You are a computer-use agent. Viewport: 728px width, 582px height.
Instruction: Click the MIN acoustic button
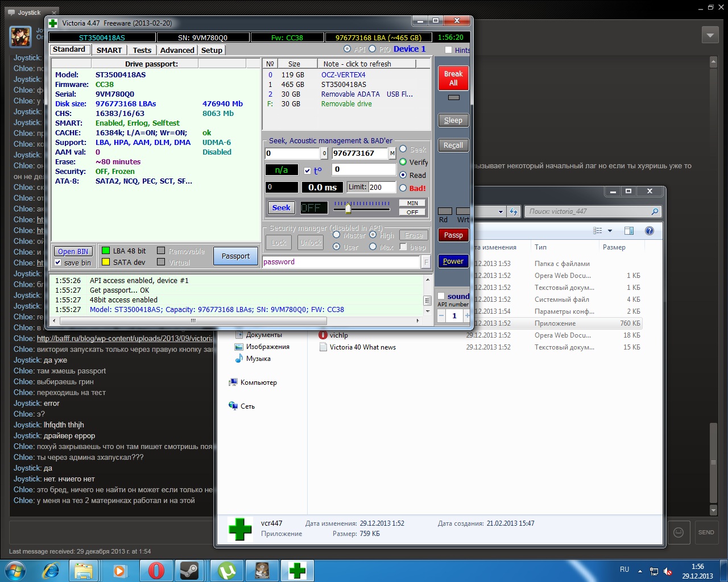pyautogui.click(x=412, y=203)
